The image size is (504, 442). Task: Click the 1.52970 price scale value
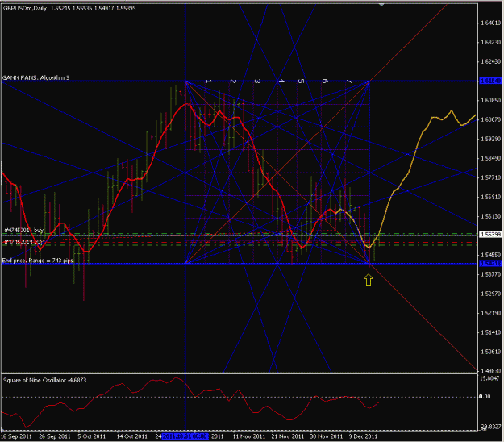pyautogui.click(x=490, y=294)
